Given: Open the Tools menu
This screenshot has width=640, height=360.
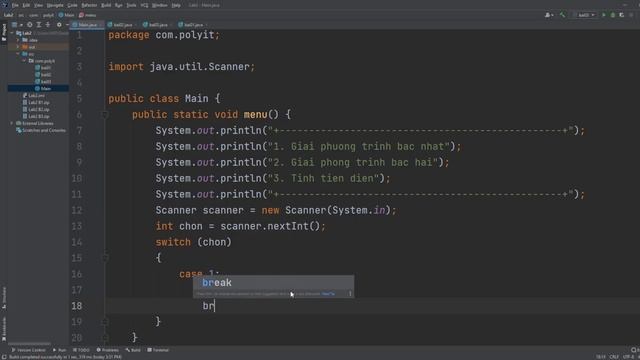Looking at the screenshot, I should pos(131,5).
